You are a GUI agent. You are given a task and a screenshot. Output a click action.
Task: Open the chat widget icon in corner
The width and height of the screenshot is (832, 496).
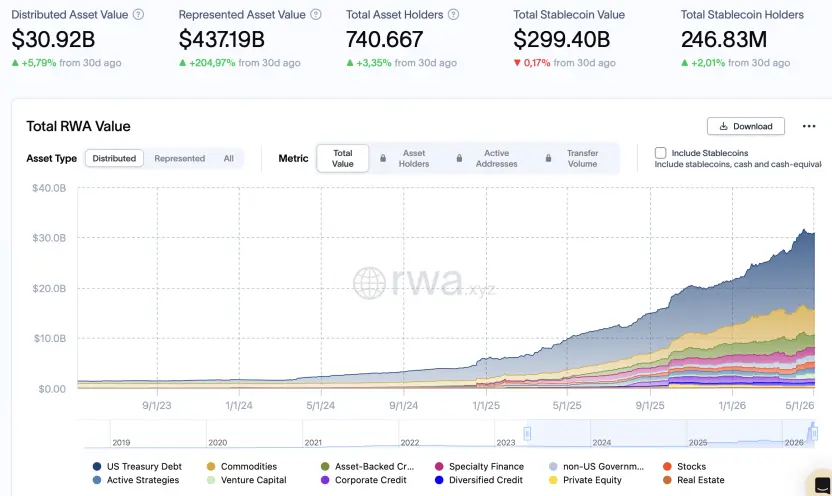(821, 484)
